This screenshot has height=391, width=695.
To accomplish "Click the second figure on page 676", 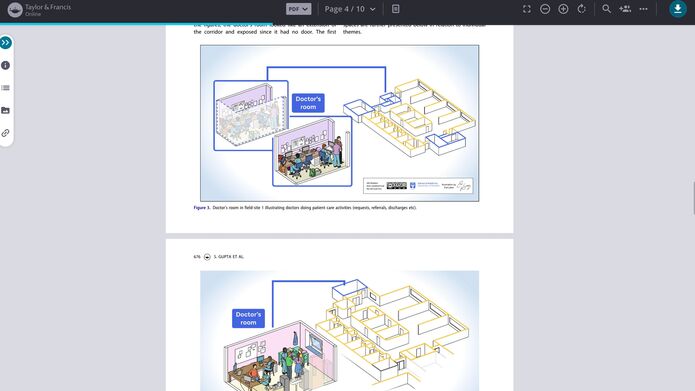I will [x=340, y=331].
